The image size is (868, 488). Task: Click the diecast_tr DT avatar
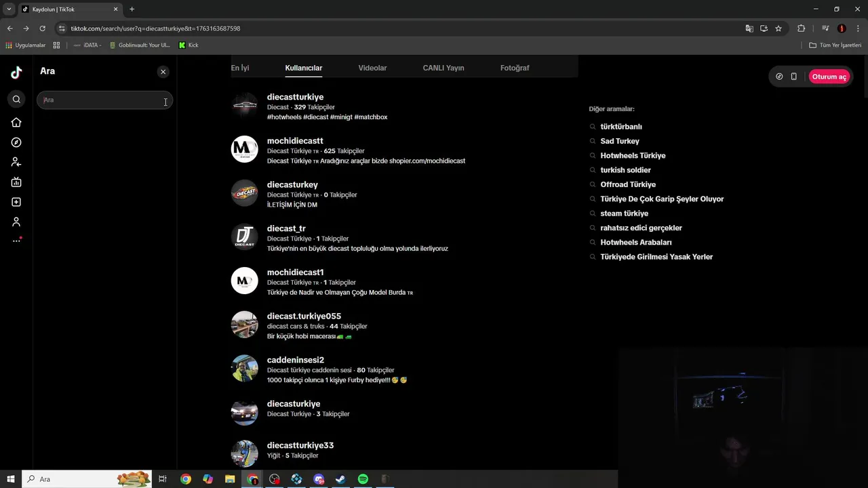pyautogui.click(x=244, y=237)
